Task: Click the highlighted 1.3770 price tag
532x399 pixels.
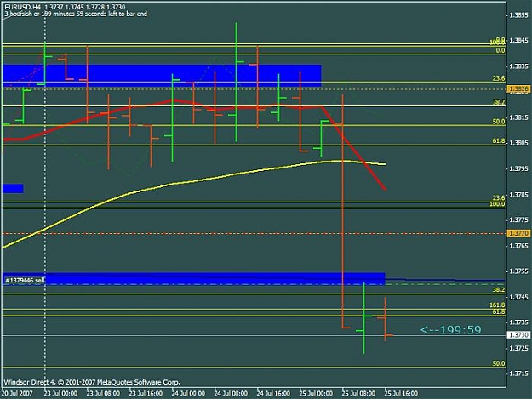Action: point(518,233)
